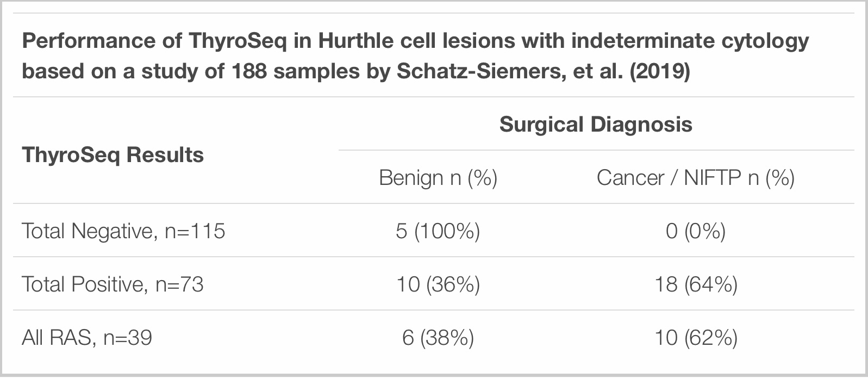Click the '18 (64%)' cancer cell

pyautogui.click(x=696, y=284)
